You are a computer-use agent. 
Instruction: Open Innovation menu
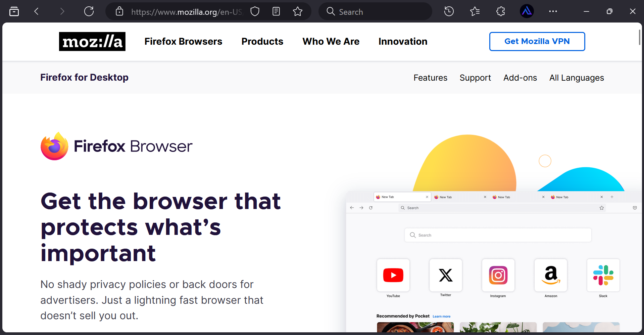pyautogui.click(x=403, y=41)
